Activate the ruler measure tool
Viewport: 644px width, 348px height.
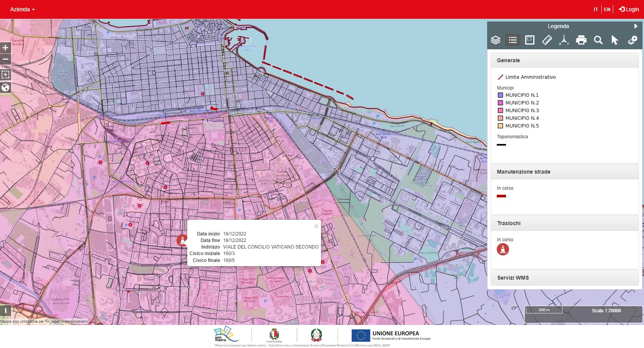click(547, 40)
